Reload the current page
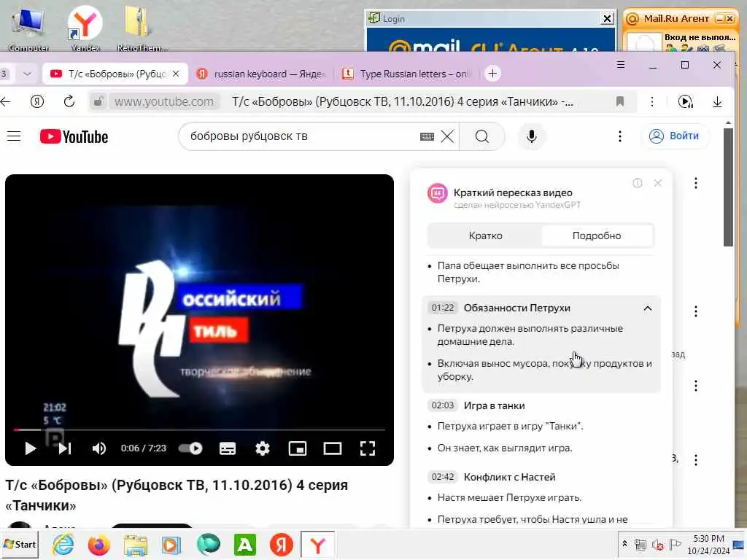 [x=69, y=101]
